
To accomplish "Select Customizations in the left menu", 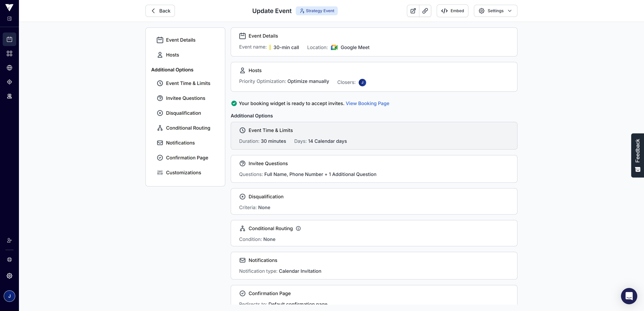I will [x=183, y=173].
